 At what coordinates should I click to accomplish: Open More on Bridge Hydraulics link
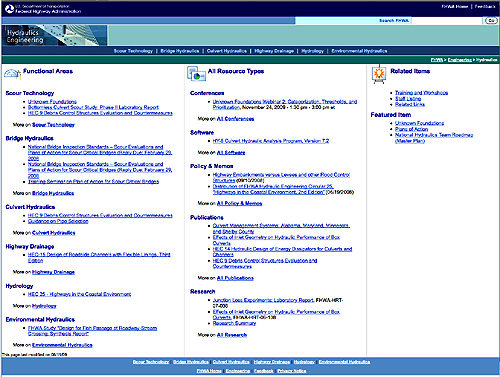pyautogui.click(x=53, y=193)
